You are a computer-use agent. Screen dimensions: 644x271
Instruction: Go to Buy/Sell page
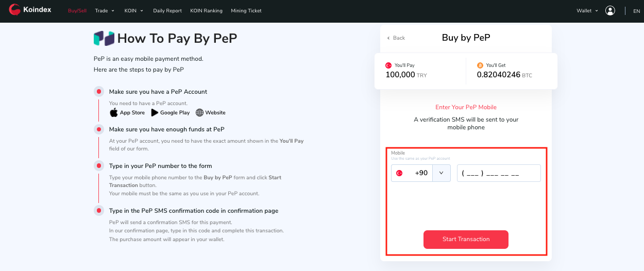[x=77, y=10]
